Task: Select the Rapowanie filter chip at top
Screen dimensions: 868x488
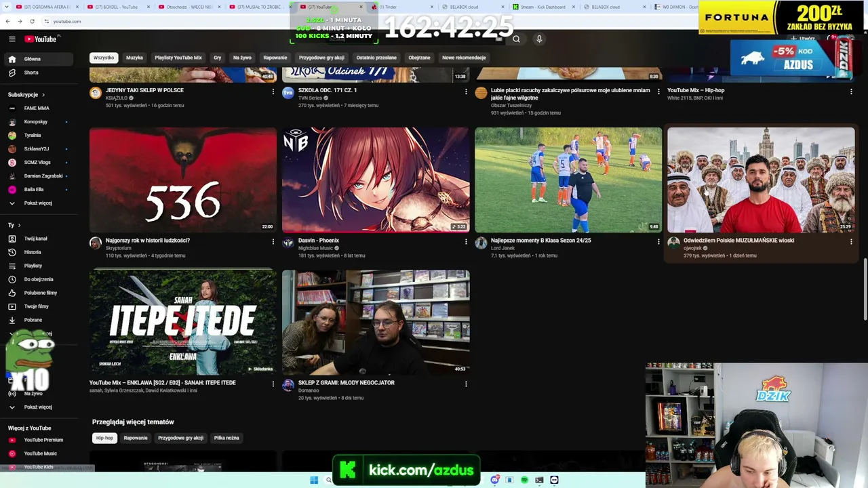Action: pyautogui.click(x=275, y=58)
